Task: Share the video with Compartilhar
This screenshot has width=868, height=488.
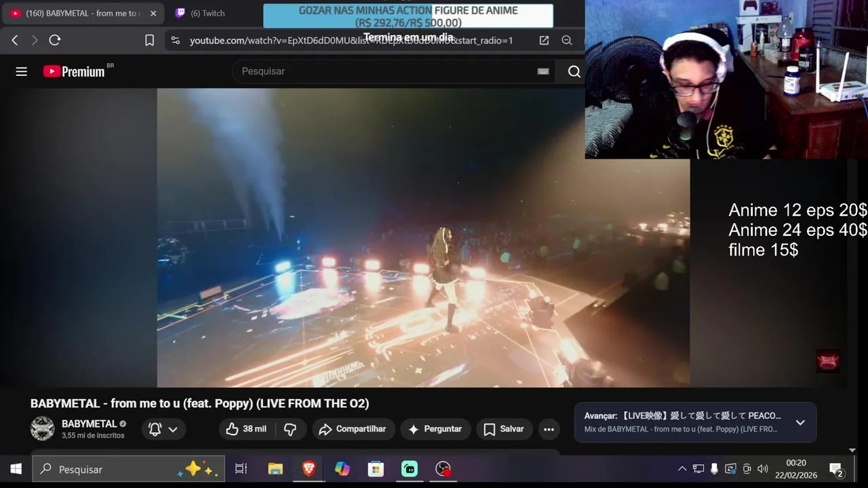Action: coord(353,429)
